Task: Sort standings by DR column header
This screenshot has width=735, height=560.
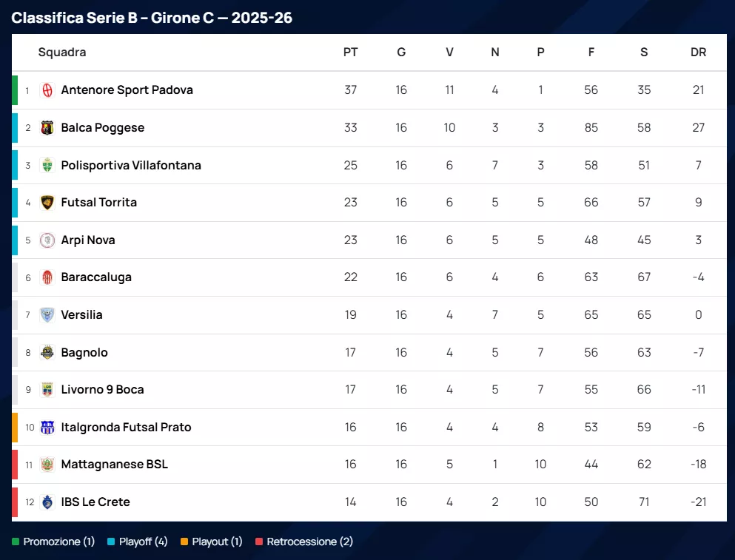Action: tap(698, 53)
